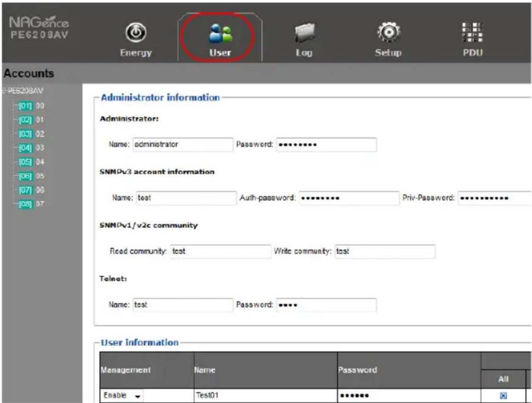This screenshot has height=403, width=532.
Task: Click the SNMPv3 account information label
Action: 157,172
